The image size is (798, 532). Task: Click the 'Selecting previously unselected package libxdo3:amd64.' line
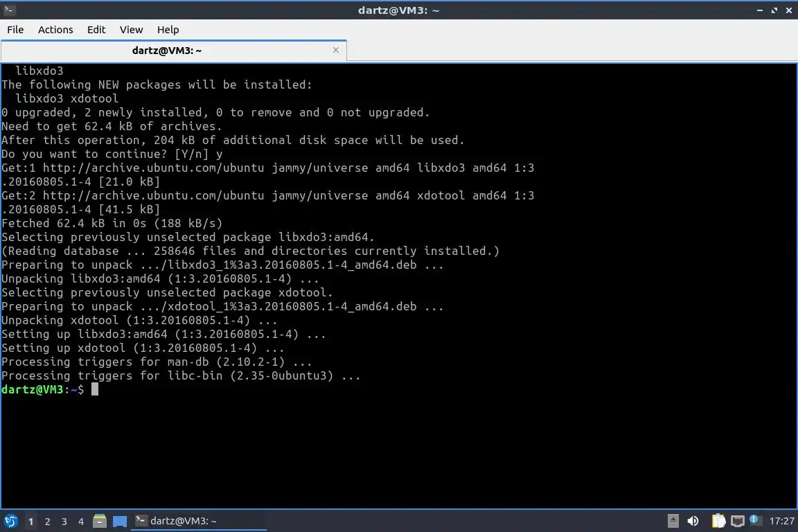pos(188,237)
